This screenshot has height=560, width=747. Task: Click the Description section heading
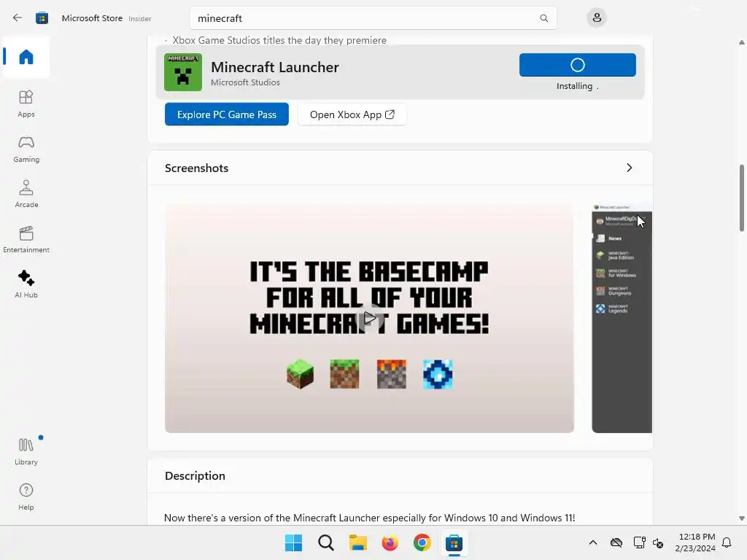[x=195, y=475]
